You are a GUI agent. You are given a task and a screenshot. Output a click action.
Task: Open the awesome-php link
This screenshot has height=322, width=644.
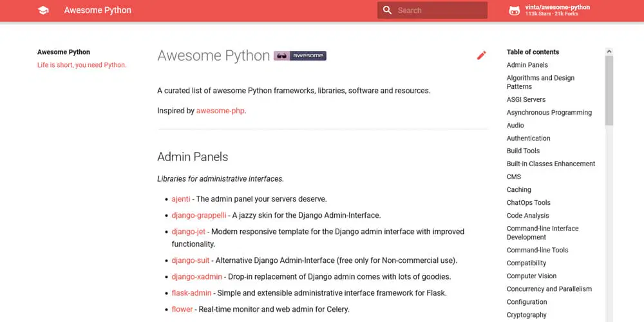(220, 111)
